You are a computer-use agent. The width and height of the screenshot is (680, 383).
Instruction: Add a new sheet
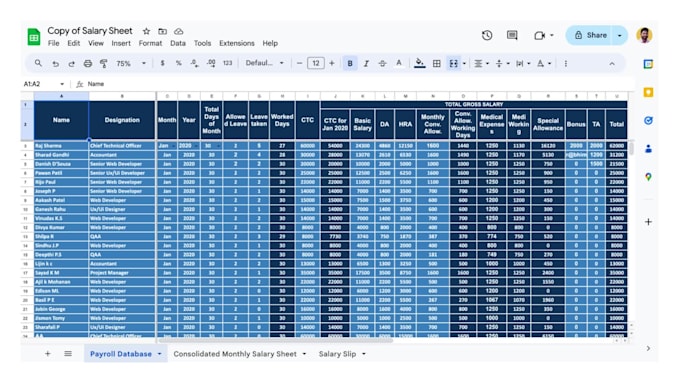[48, 354]
